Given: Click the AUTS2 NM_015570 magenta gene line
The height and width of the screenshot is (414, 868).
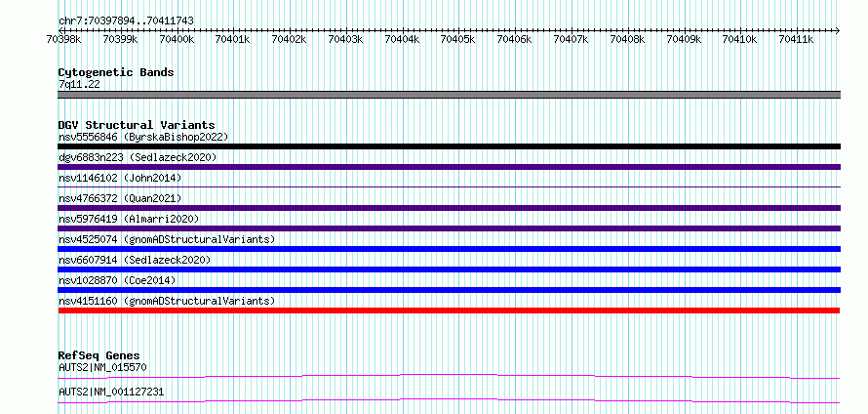Looking at the screenshot, I should [449, 376].
